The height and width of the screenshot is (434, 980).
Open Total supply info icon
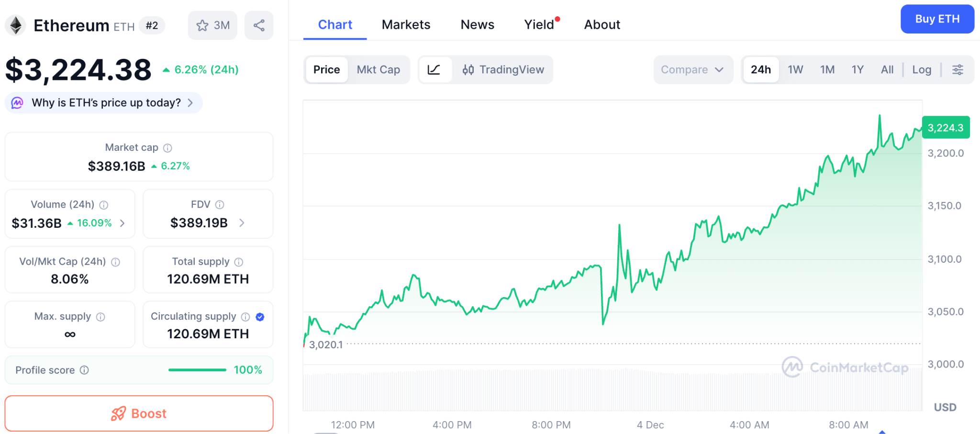pos(239,262)
